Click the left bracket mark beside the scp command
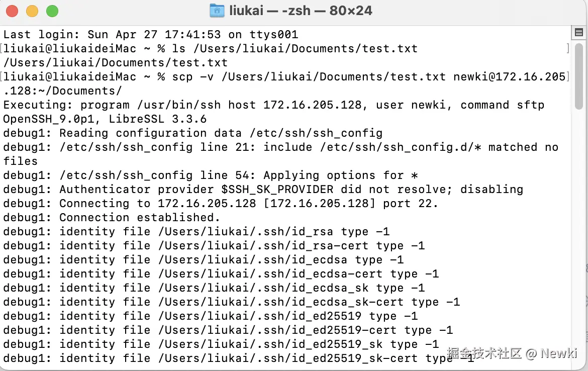588x371 pixels. (2, 77)
